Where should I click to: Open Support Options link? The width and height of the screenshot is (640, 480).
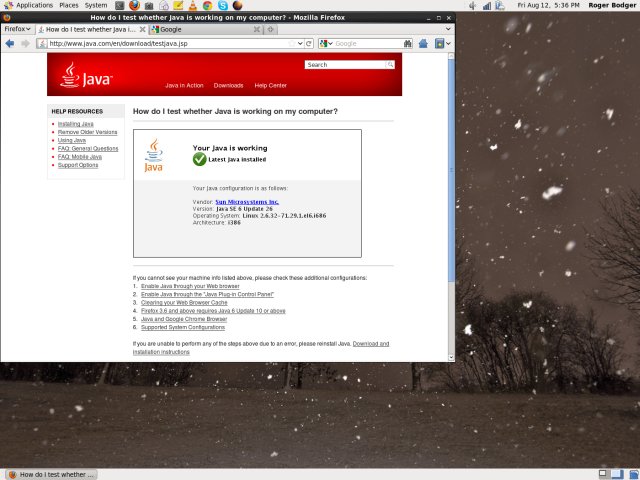(x=78, y=165)
